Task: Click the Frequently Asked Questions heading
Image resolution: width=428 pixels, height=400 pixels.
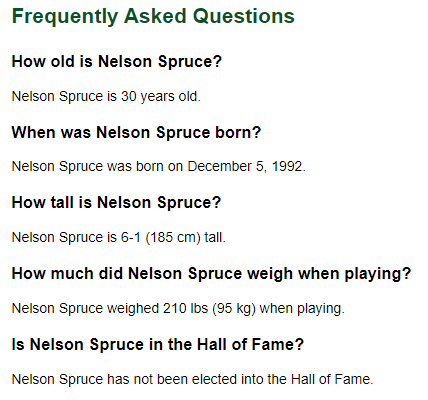Action: (x=153, y=16)
